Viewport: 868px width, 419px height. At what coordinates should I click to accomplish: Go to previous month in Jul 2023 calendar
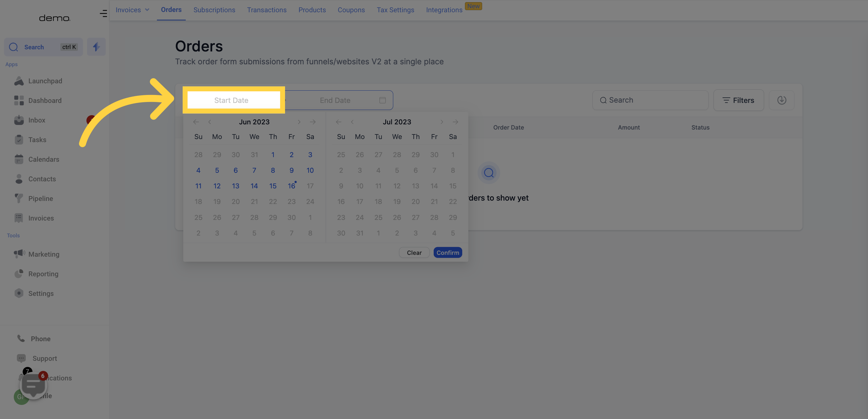pyautogui.click(x=352, y=122)
